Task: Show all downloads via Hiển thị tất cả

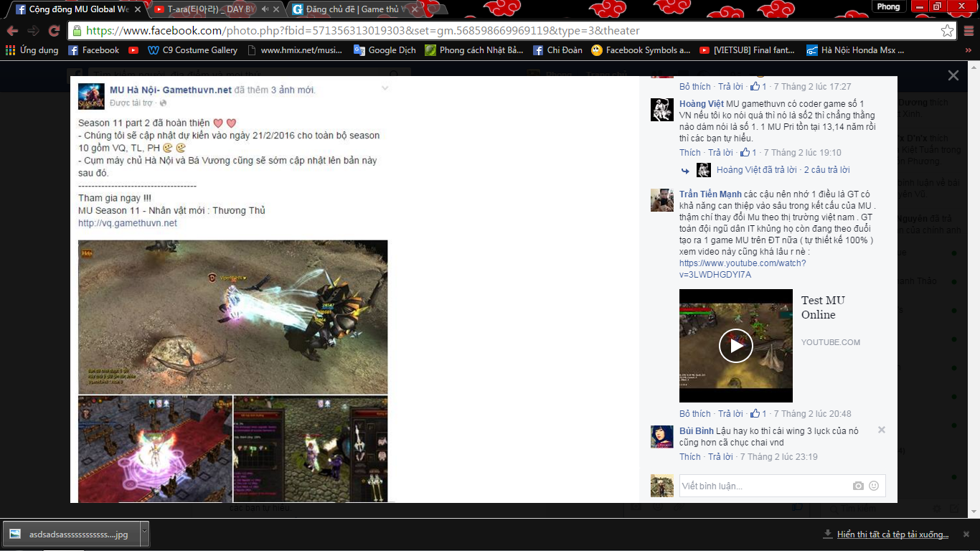Action: click(892, 534)
